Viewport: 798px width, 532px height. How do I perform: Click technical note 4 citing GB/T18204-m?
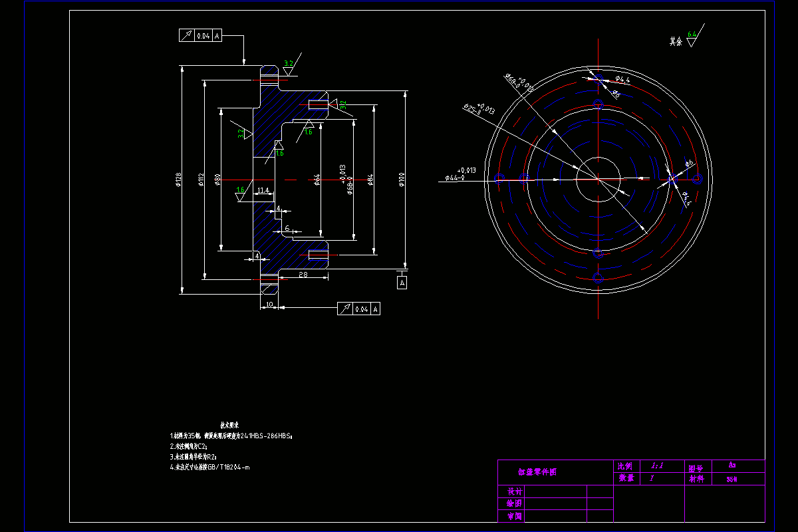[210, 467]
